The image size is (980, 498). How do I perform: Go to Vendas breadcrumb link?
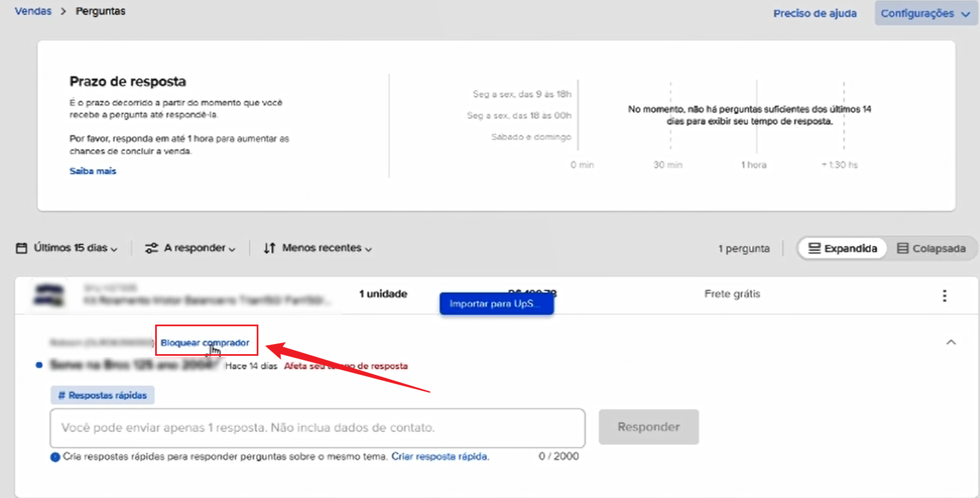pyautogui.click(x=33, y=11)
